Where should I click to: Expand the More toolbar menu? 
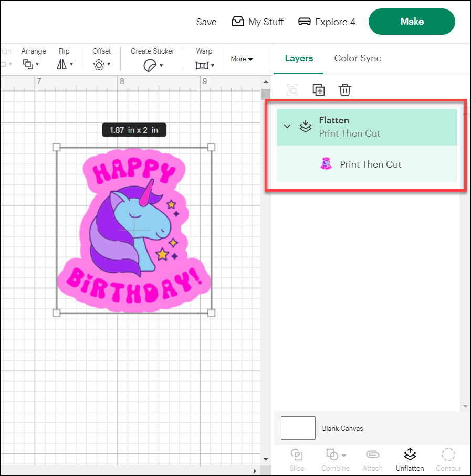click(242, 59)
